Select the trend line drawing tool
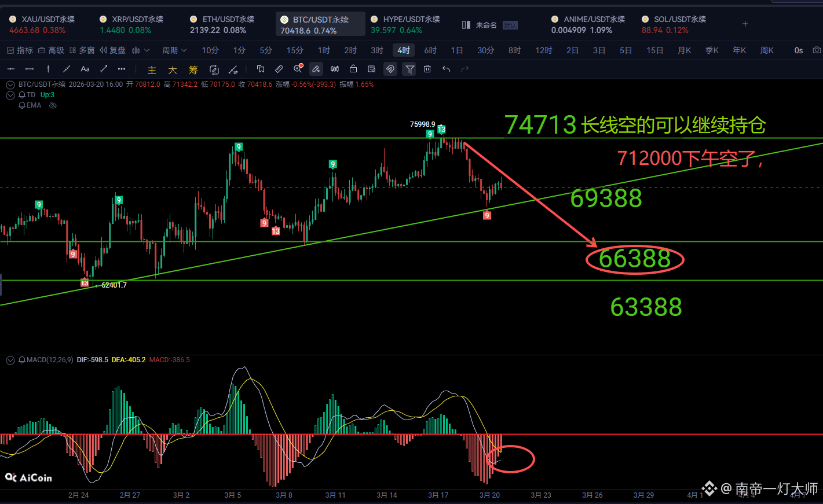This screenshot has width=823, height=504. click(67, 69)
